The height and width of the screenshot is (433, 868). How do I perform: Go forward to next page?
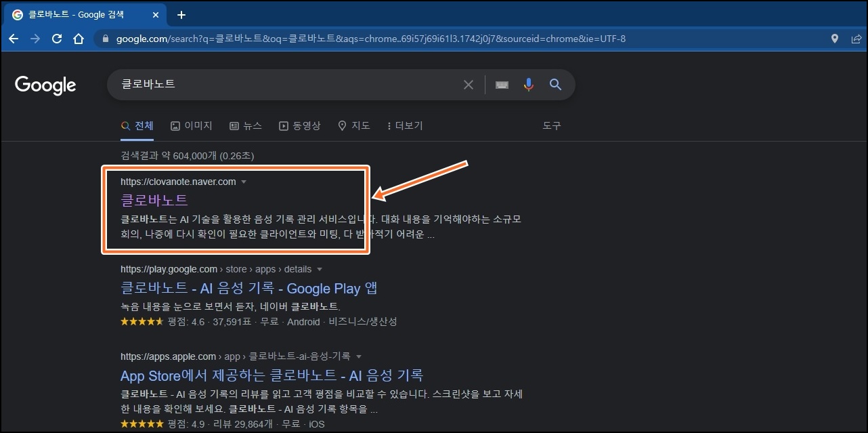tap(35, 39)
